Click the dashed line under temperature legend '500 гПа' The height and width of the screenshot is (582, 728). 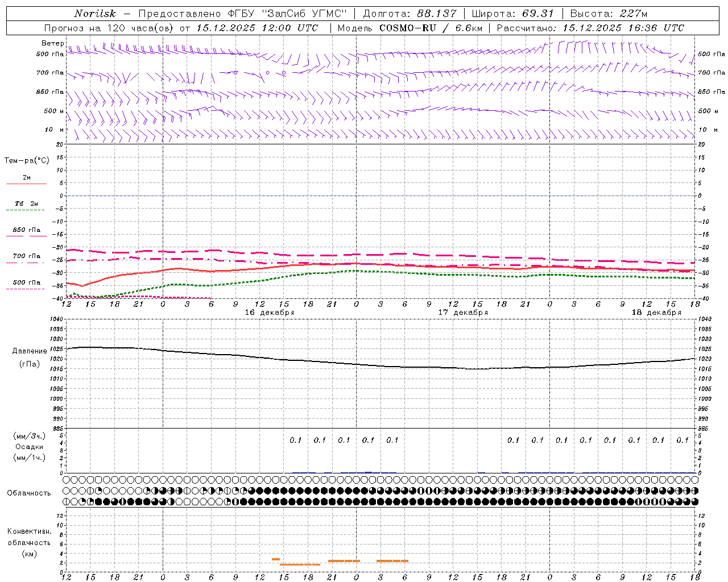point(25,289)
